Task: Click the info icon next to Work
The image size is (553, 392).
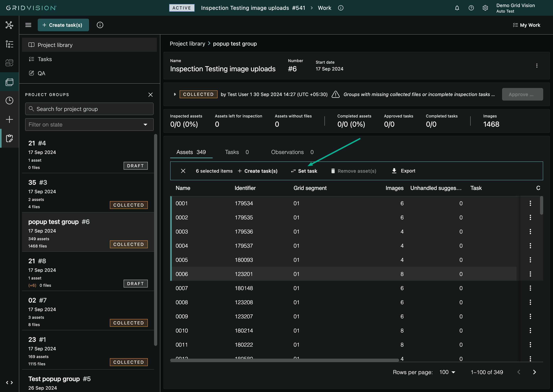Action: 341,8
